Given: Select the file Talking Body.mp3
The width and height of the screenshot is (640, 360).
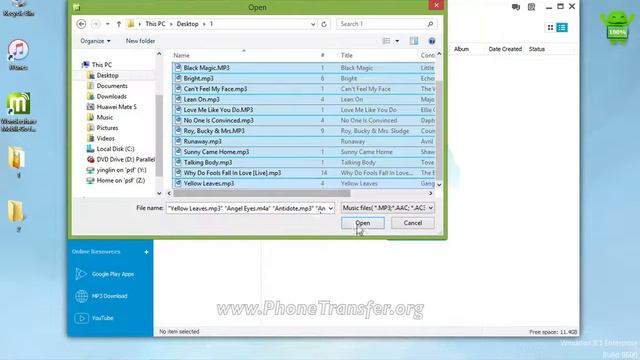Looking at the screenshot, I should pos(304,162).
